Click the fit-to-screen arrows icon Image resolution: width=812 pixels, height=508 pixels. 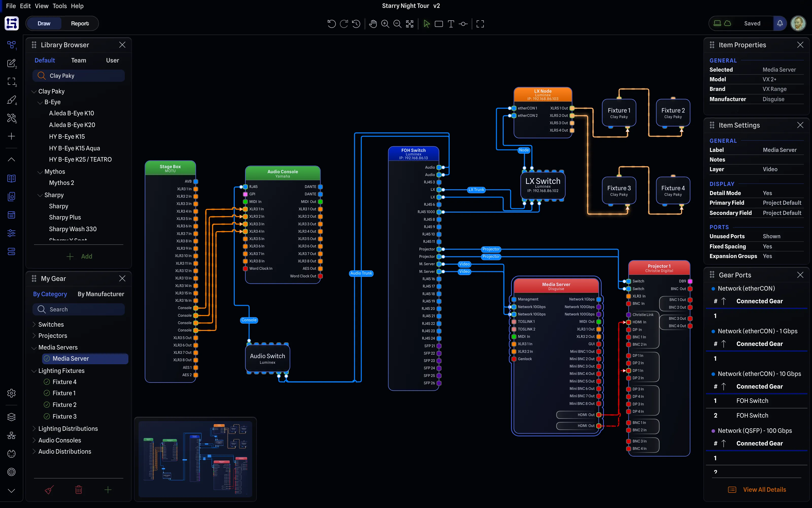(x=410, y=24)
